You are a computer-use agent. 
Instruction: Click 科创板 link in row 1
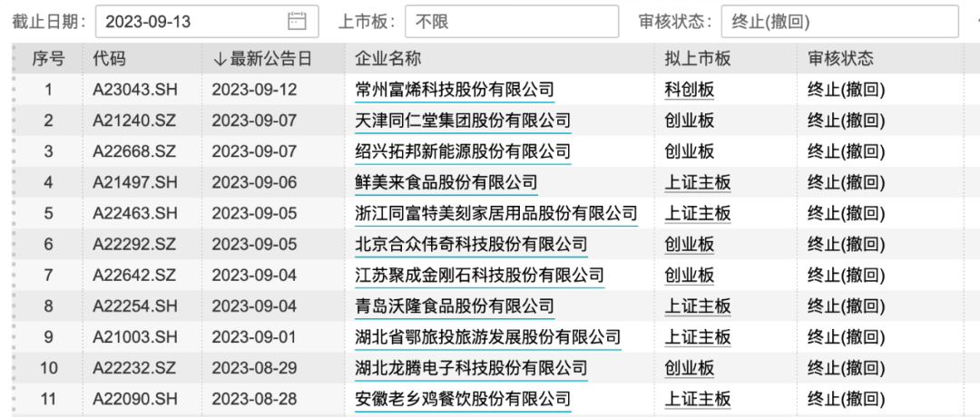(690, 90)
